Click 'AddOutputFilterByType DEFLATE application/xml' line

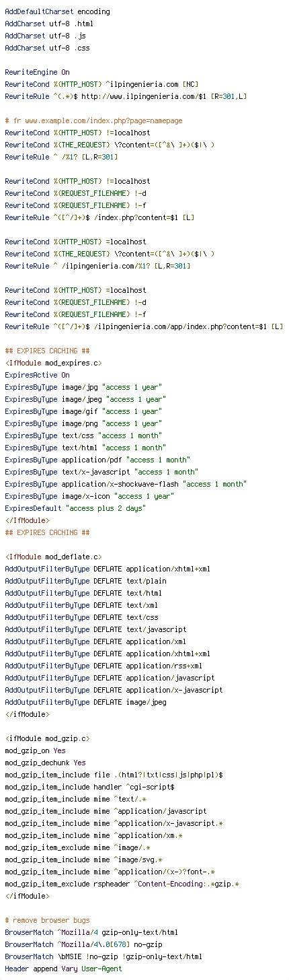pyautogui.click(x=95, y=641)
